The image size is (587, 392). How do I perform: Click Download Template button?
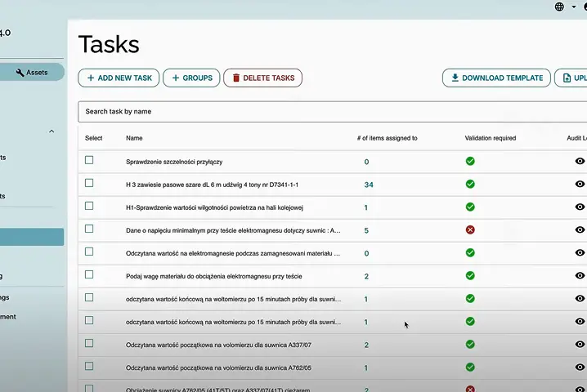496,78
